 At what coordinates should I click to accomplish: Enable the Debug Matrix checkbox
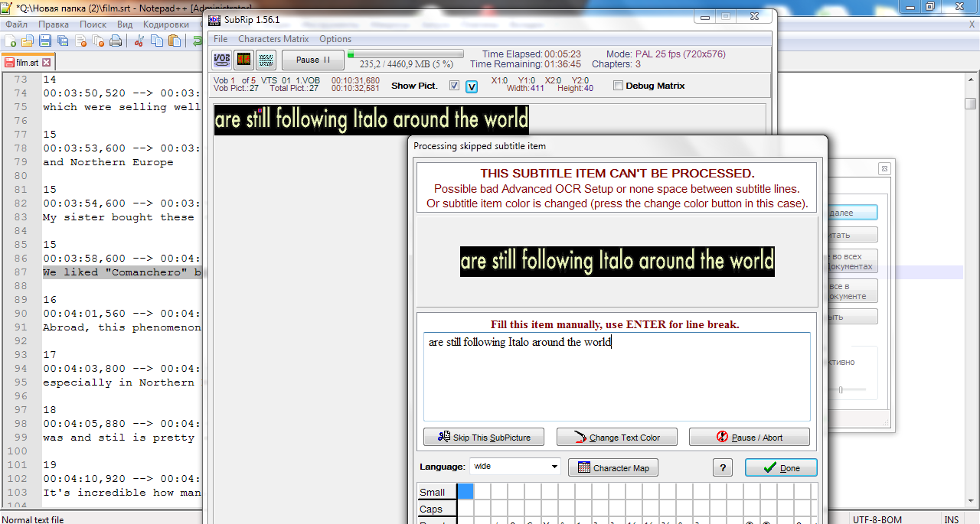[x=619, y=86]
